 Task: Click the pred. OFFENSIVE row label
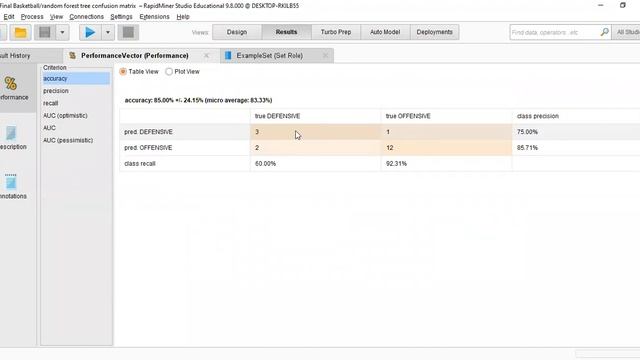coord(148,148)
